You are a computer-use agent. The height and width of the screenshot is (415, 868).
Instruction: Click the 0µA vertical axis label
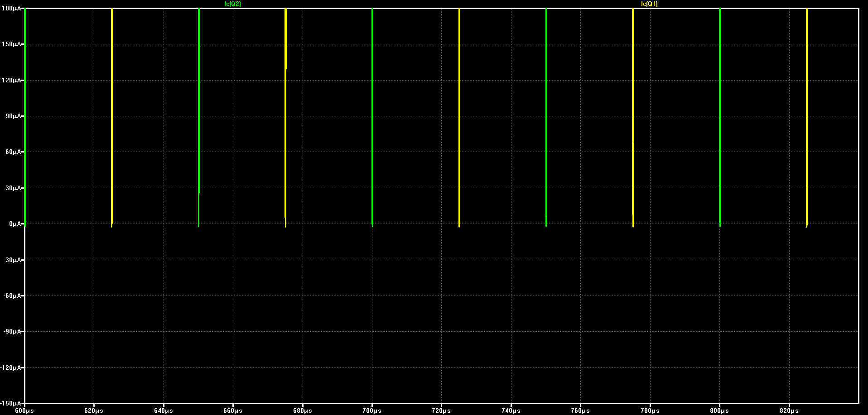[14, 224]
